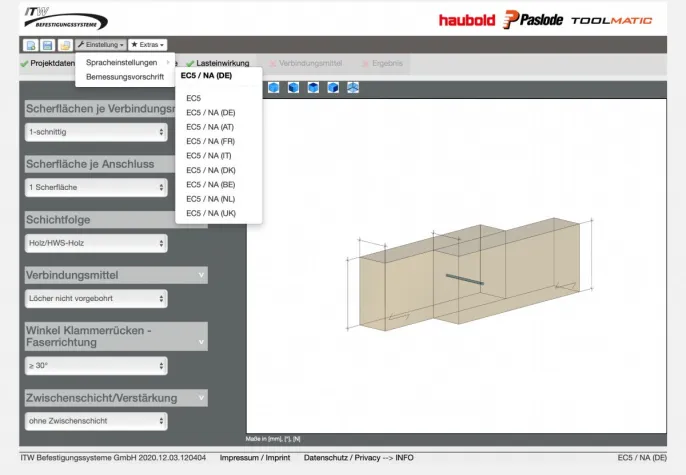
Task: Click the save project disk icon
Action: tap(47, 45)
